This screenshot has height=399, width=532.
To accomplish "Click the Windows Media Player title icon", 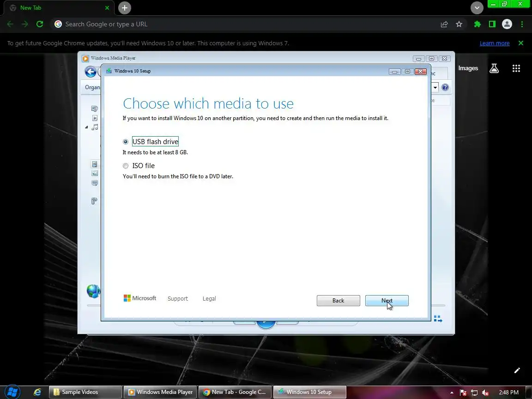I will tap(85, 58).
